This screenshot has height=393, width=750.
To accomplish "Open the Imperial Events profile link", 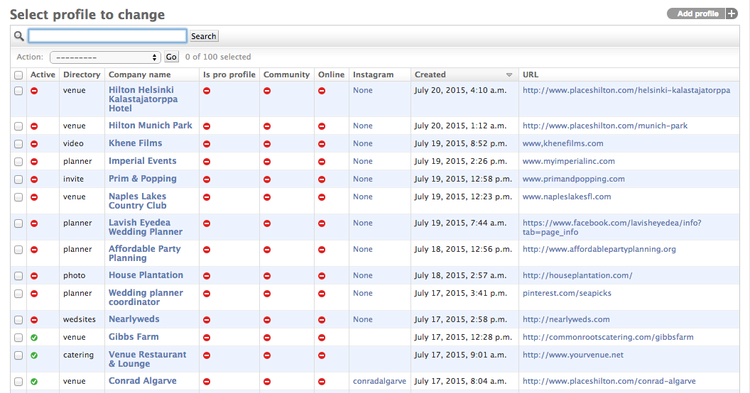I will [143, 161].
